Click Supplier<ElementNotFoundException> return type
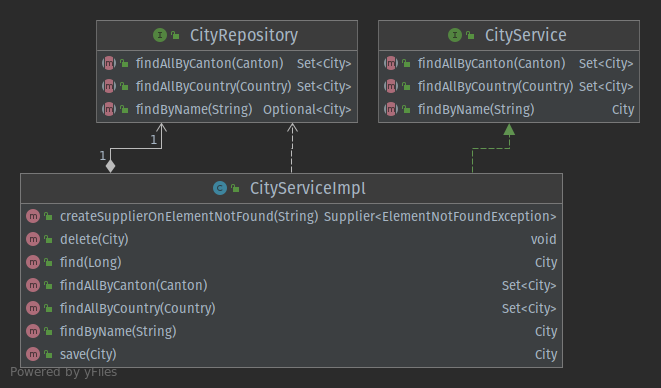661x388 pixels. click(440, 216)
